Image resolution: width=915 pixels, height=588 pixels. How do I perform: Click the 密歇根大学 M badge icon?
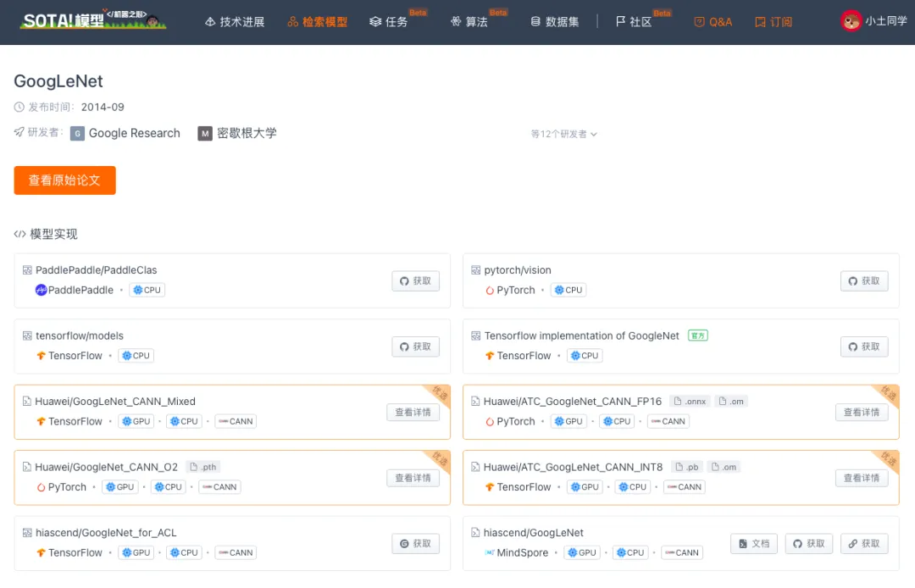pyautogui.click(x=205, y=134)
